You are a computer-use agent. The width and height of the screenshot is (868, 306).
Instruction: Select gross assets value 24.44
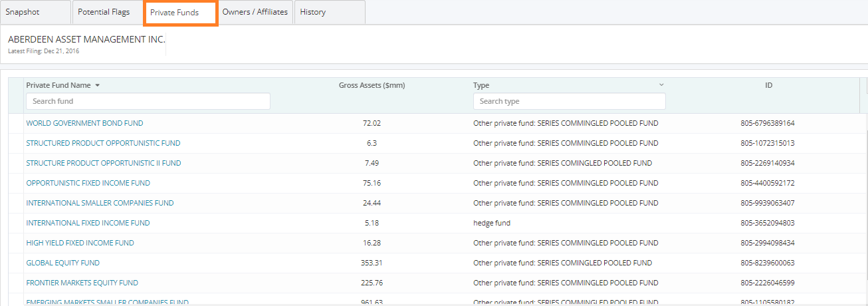(x=372, y=203)
